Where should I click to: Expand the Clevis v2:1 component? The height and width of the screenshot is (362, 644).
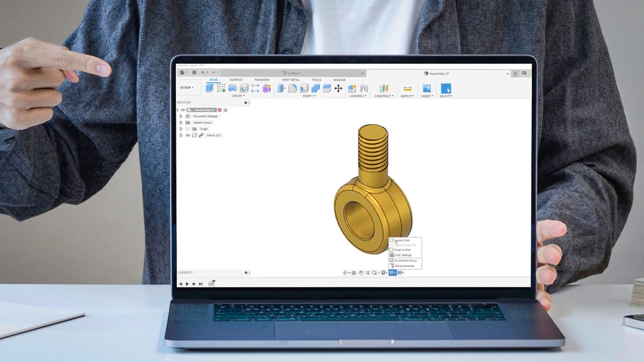(181, 135)
